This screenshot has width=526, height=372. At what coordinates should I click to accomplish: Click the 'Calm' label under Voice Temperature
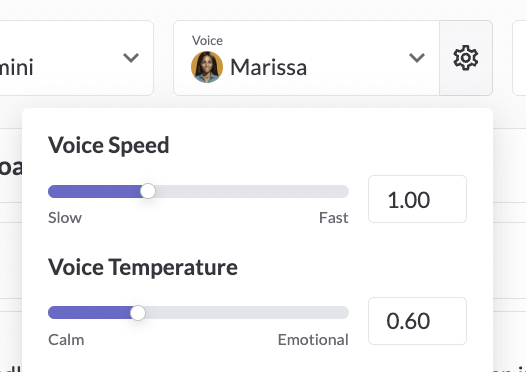pos(66,340)
